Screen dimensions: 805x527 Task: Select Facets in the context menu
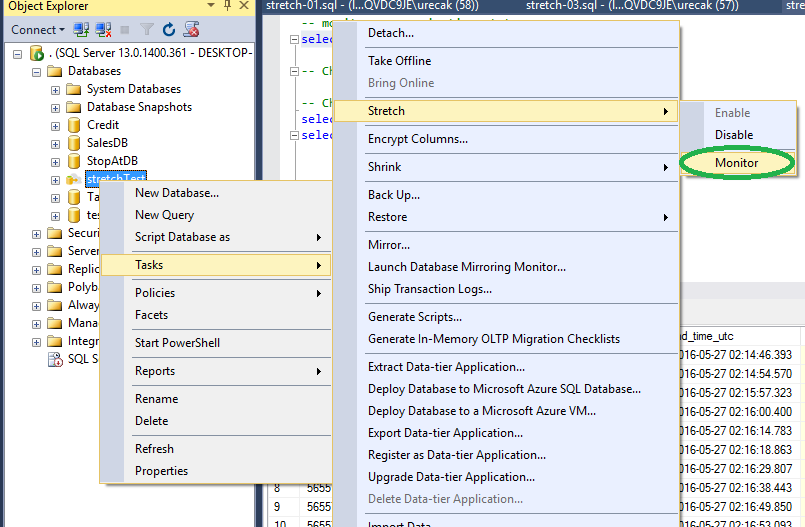(x=216, y=315)
